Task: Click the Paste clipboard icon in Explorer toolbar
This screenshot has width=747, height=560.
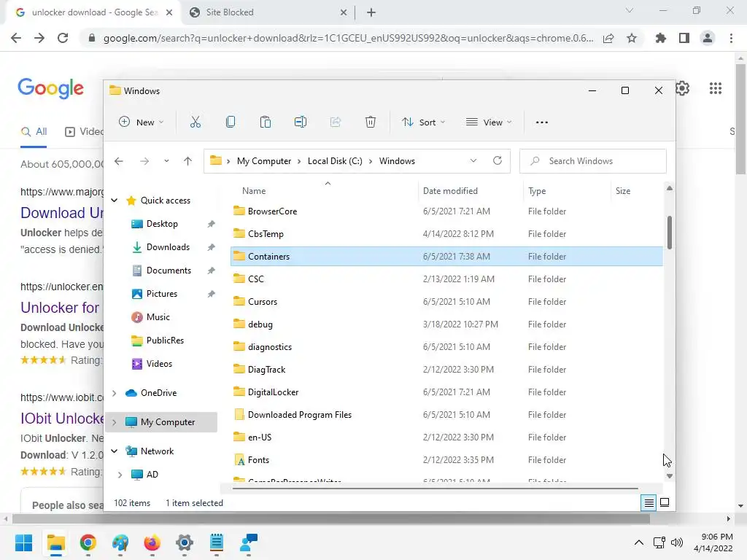Action: click(x=266, y=122)
